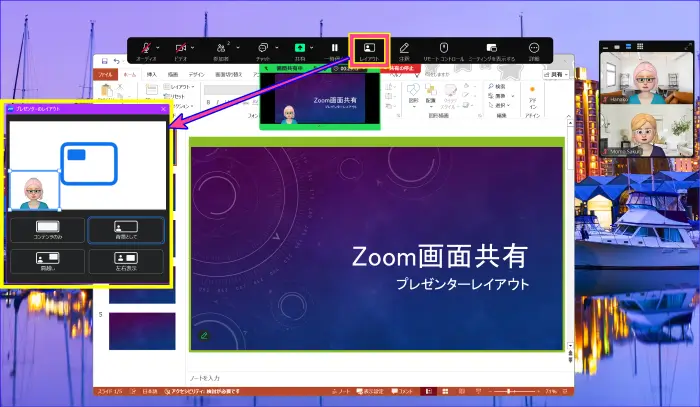Image resolution: width=700 pixels, height=407 pixels.
Task: Click the PowerPoint undo arrow
Action: 117,61
